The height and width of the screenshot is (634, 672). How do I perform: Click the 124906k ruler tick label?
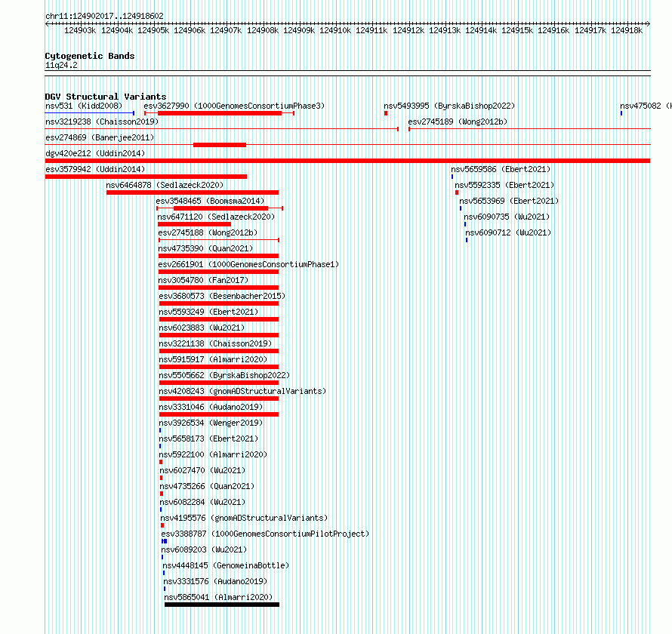[190, 30]
